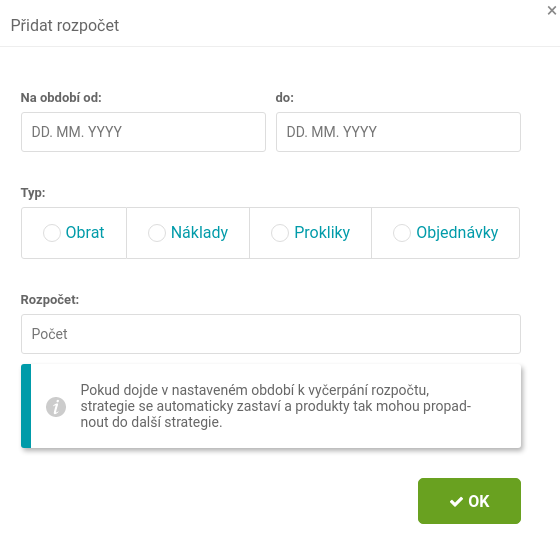Choose type by clicking the Obrat text
560x560 pixels.
tap(85, 232)
